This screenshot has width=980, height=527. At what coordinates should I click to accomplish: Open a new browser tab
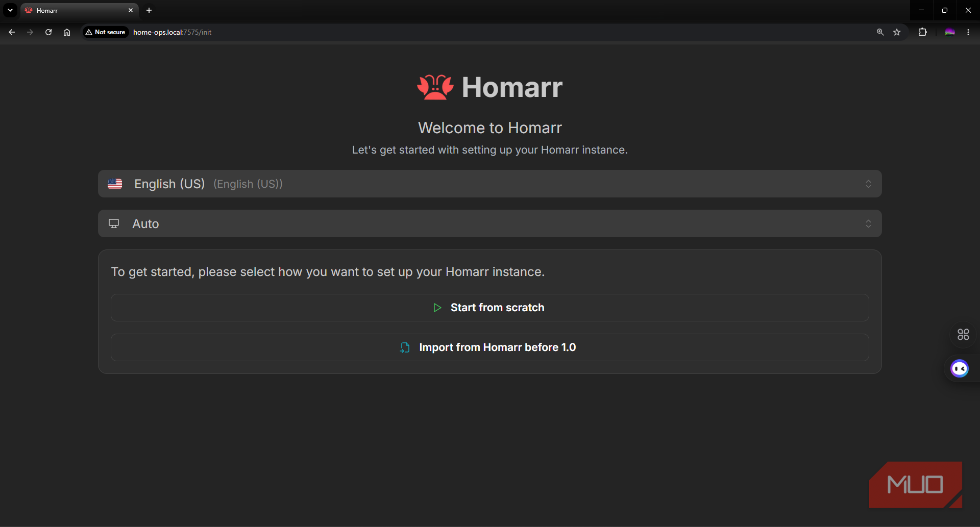tap(149, 10)
